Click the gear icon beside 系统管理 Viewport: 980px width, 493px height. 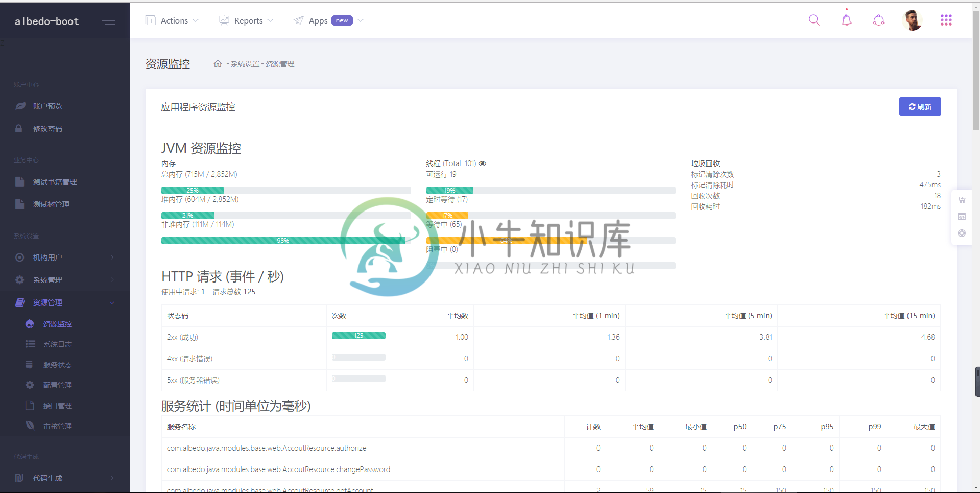pos(19,280)
